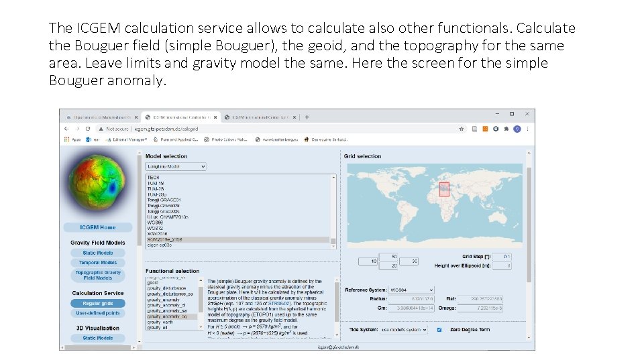Open the Editorial Manager bookmark
The width and height of the screenshot is (644, 362).
pyautogui.click(x=126, y=139)
